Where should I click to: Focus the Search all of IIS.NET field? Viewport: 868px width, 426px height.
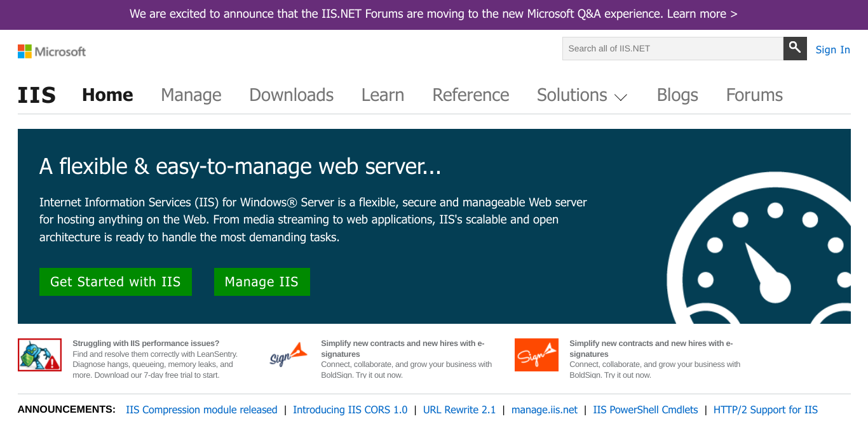(x=672, y=49)
